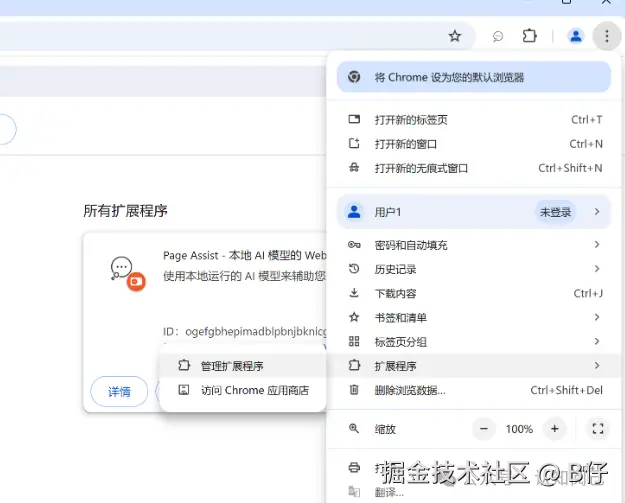Select the 翻译... menu entry
625x503 pixels.
pyautogui.click(x=474, y=492)
